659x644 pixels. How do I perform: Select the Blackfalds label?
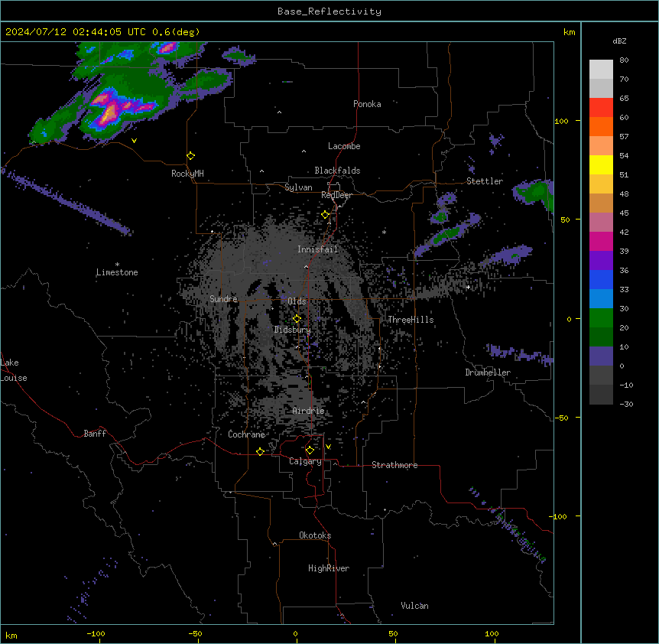click(x=337, y=171)
